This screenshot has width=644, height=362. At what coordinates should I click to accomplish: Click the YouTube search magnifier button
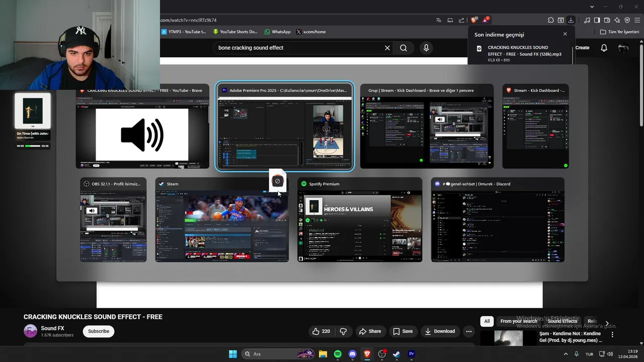click(x=404, y=48)
